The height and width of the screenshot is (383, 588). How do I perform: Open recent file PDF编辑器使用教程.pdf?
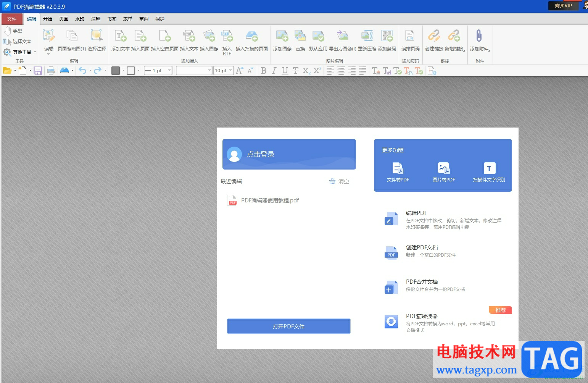point(263,200)
